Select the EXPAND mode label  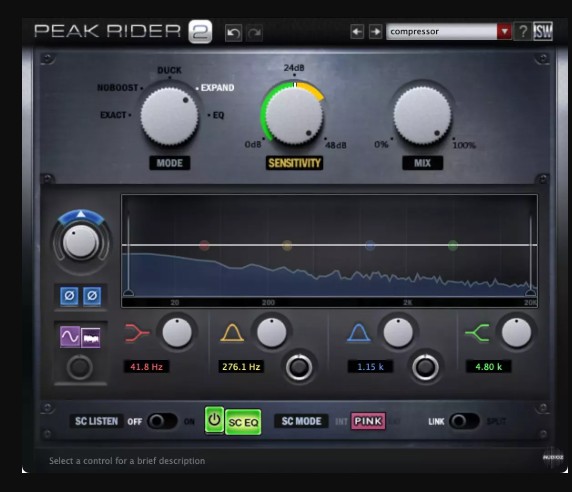pos(217,88)
